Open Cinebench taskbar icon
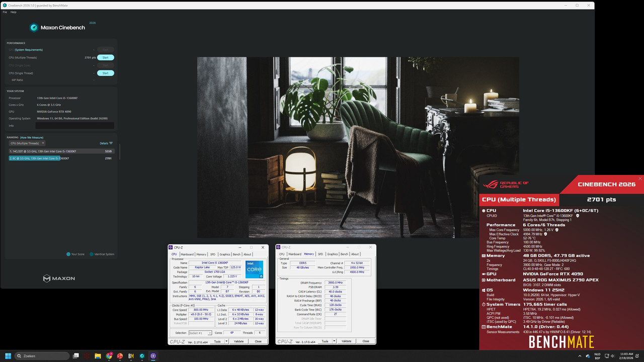 point(142,356)
